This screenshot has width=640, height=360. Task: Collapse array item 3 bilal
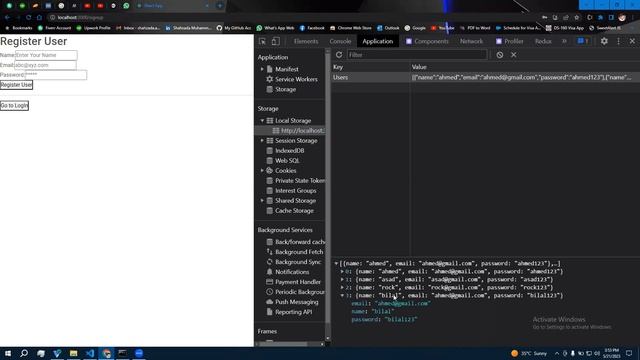pyautogui.click(x=342, y=296)
